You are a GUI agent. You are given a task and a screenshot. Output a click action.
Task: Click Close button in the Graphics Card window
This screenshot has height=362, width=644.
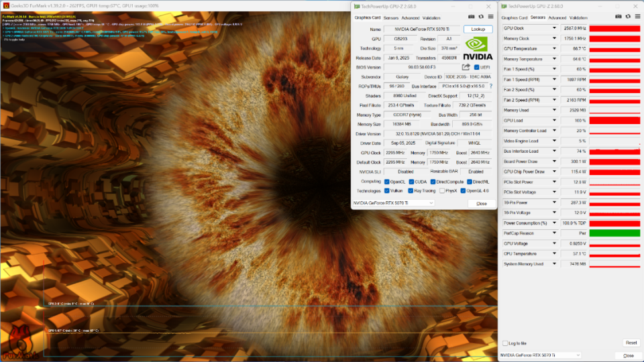pos(482,204)
